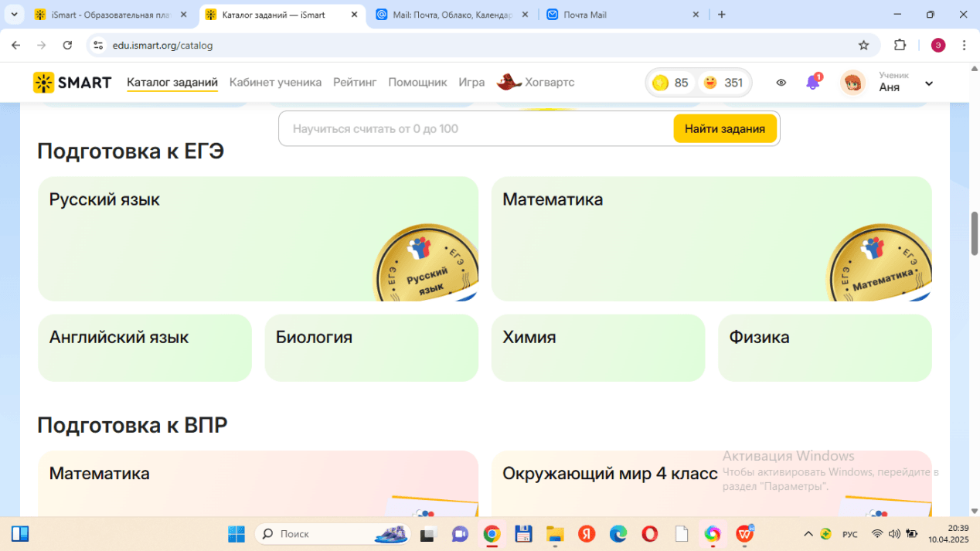The height and width of the screenshot is (551, 980).
Task: Open Каталог заданий in the navigation
Action: 172,83
